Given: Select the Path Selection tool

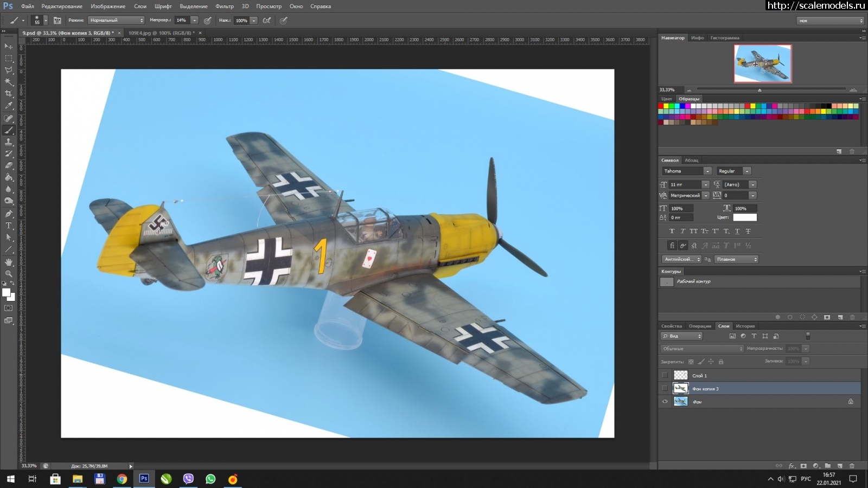Looking at the screenshot, I should [9, 237].
